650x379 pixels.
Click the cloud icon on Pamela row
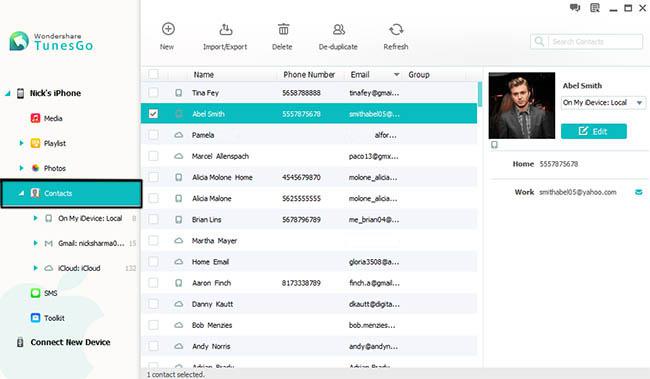(x=178, y=135)
